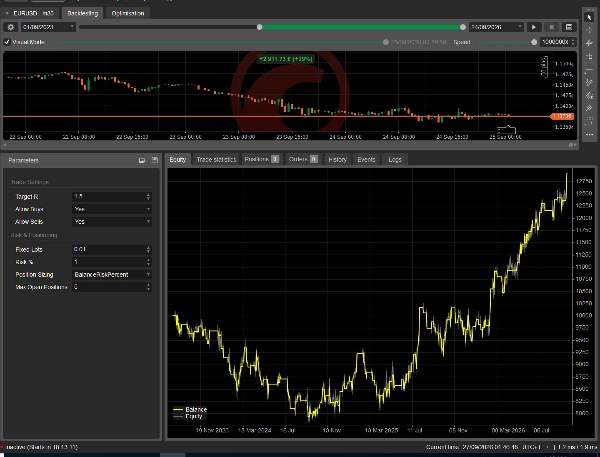This screenshot has height=457, width=600.
Task: Open the History tab
Action: pos(338,160)
